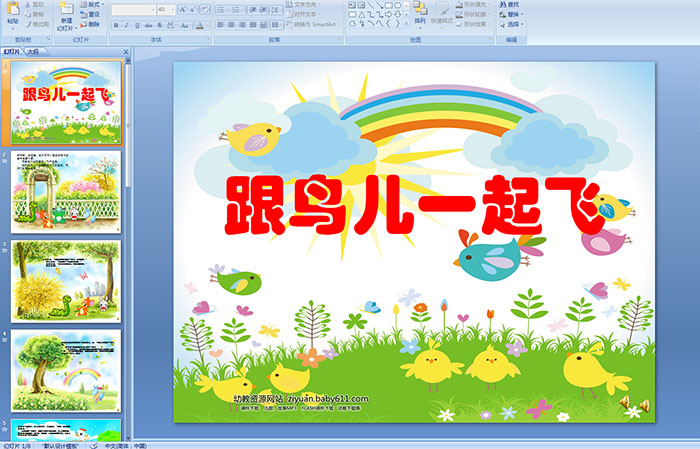This screenshot has width=700, height=449.
Task: Click the Find (查找) icon
Action: (510, 4)
